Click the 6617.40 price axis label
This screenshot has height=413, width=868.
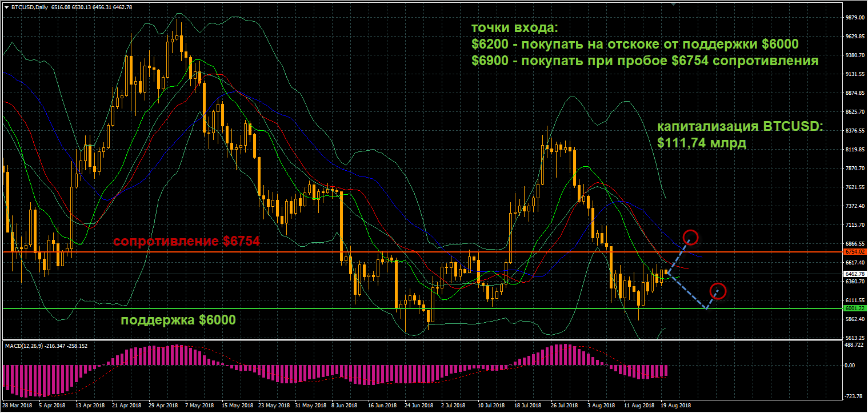[855, 263]
